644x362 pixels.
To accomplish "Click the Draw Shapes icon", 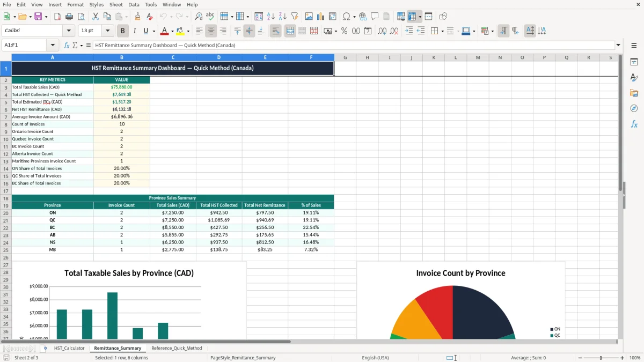I will click(x=443, y=17).
